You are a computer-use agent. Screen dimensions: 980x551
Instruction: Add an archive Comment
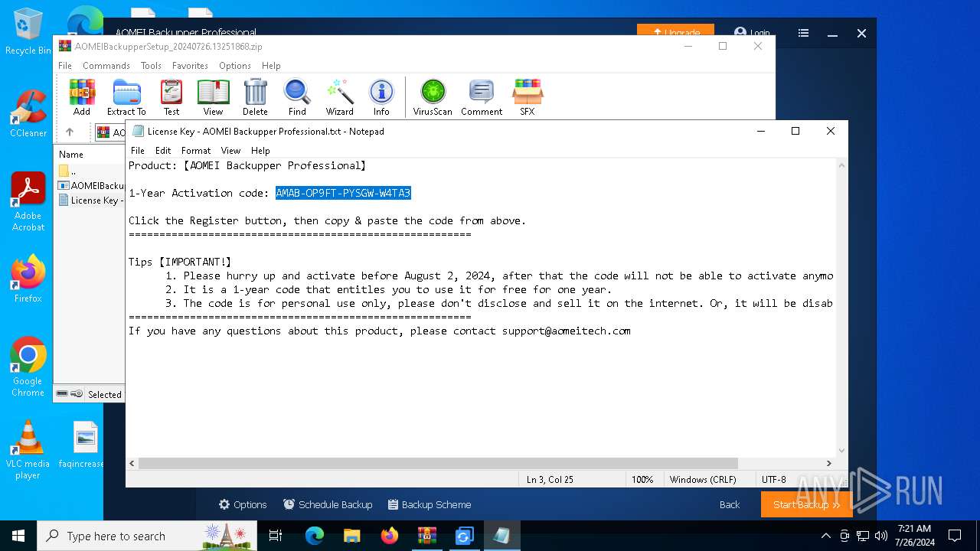(482, 97)
